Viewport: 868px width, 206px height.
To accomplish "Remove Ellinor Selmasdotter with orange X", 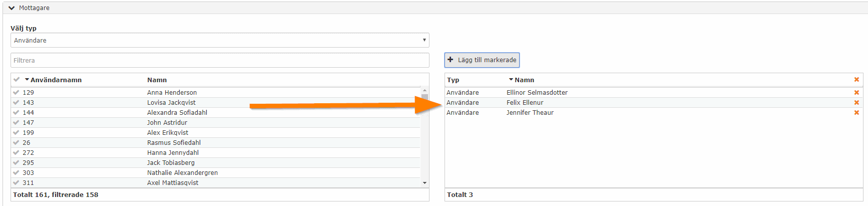I will pos(856,93).
